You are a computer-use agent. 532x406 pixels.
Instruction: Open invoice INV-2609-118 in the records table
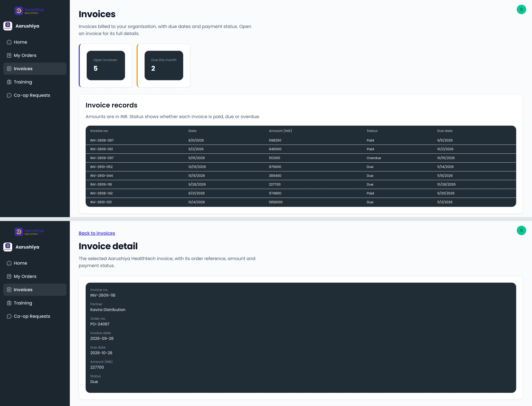[x=301, y=184]
